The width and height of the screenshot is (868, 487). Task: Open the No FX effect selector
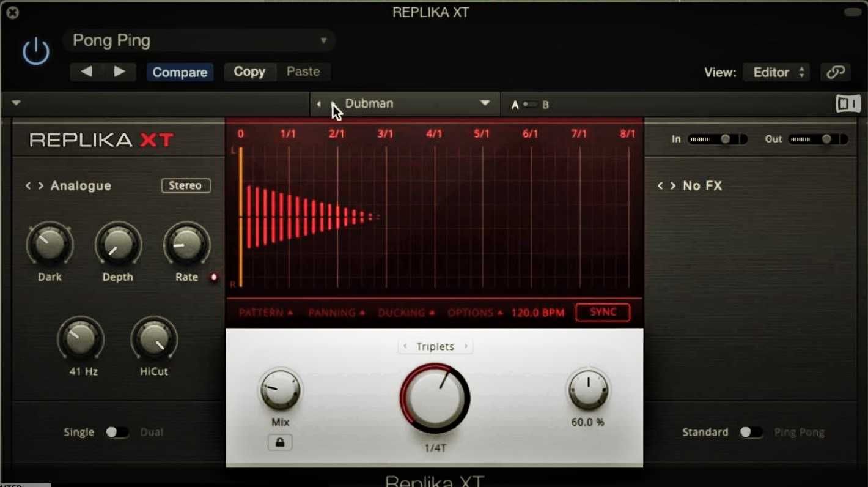coord(702,186)
